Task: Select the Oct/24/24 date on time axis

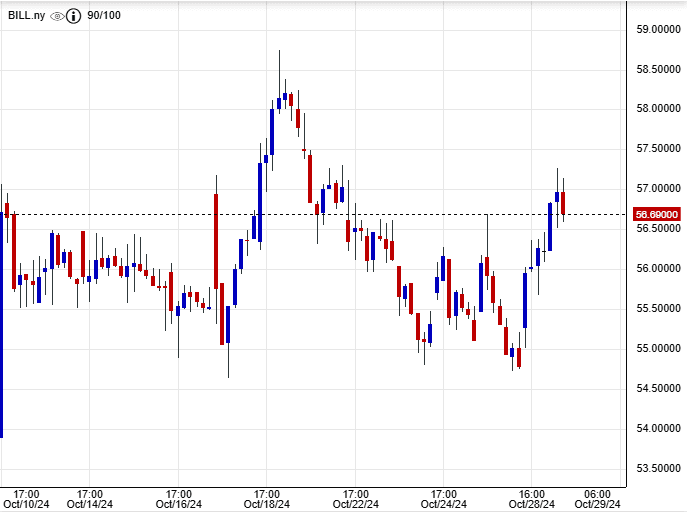Action: [x=443, y=504]
